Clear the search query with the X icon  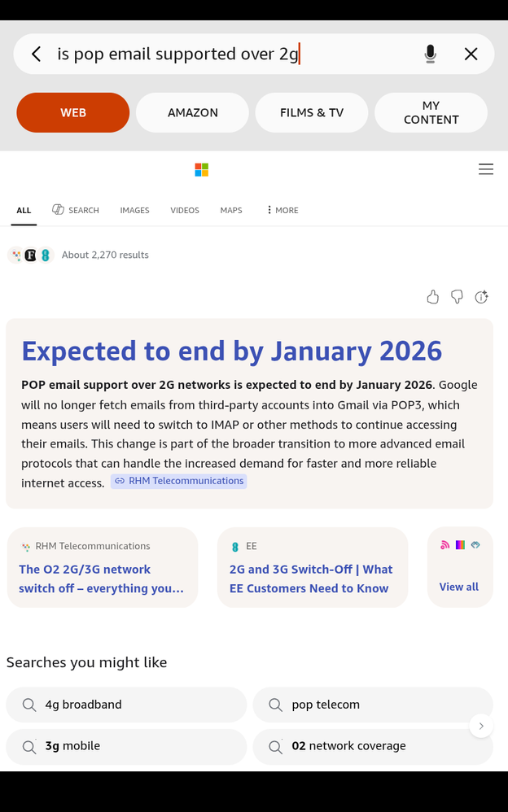pos(471,54)
